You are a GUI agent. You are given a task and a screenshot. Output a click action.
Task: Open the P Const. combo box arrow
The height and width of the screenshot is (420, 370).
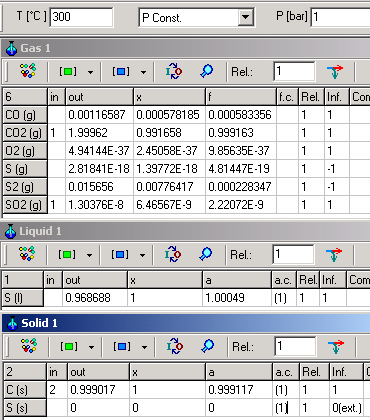click(245, 17)
